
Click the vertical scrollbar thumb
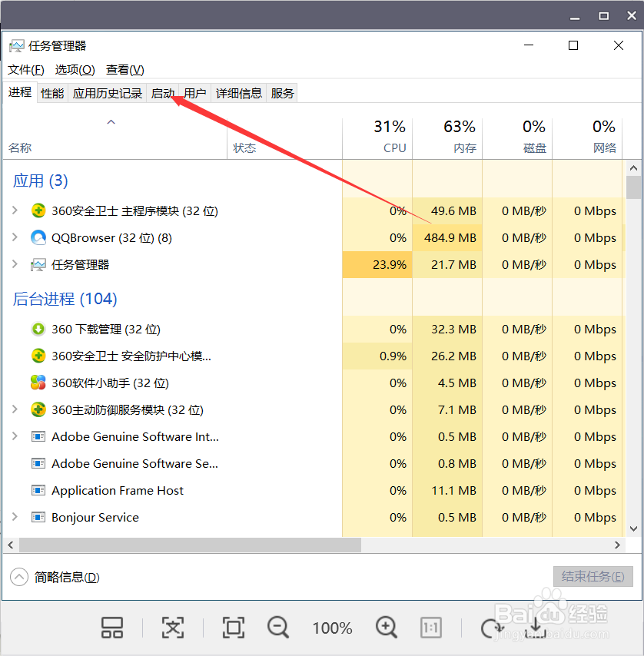pyautogui.click(x=633, y=187)
